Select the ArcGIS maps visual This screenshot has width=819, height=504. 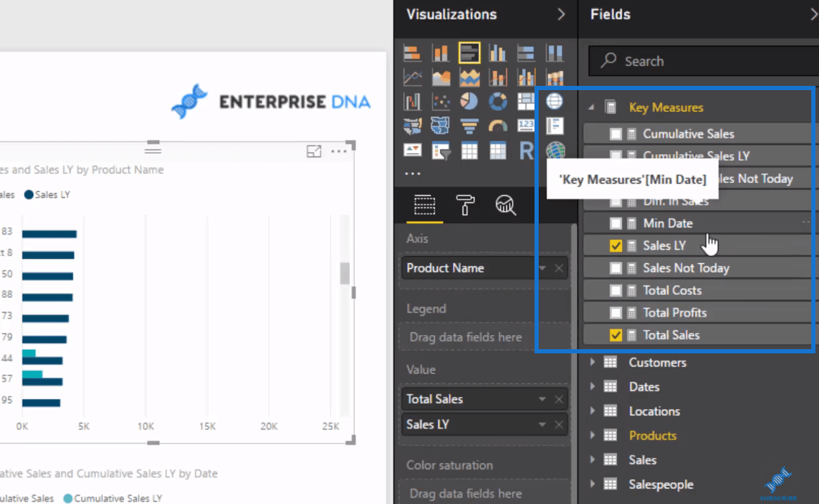(x=555, y=151)
